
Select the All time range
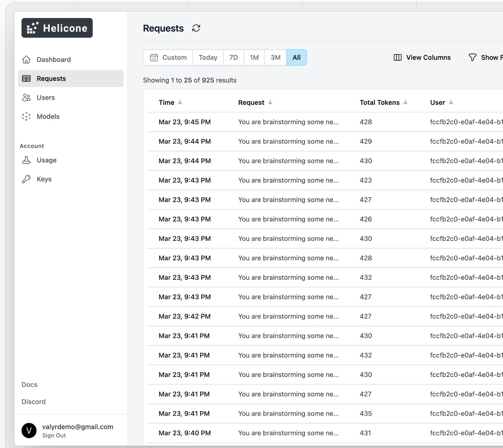coord(297,58)
